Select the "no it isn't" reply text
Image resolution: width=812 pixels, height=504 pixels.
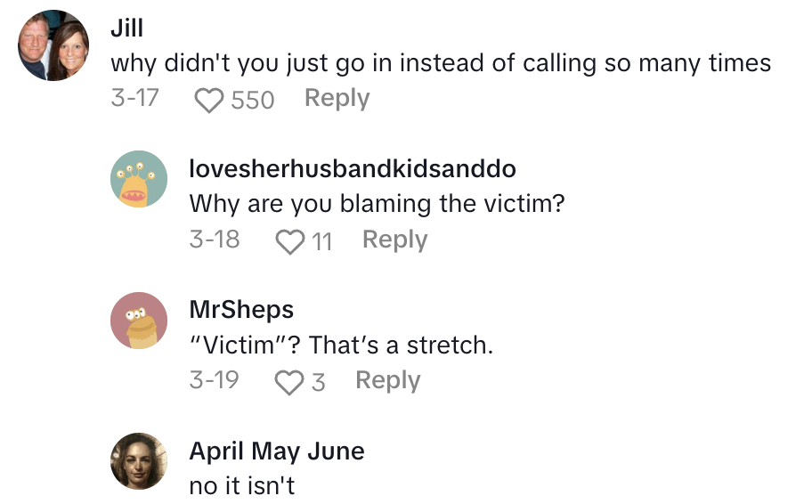click(x=241, y=485)
